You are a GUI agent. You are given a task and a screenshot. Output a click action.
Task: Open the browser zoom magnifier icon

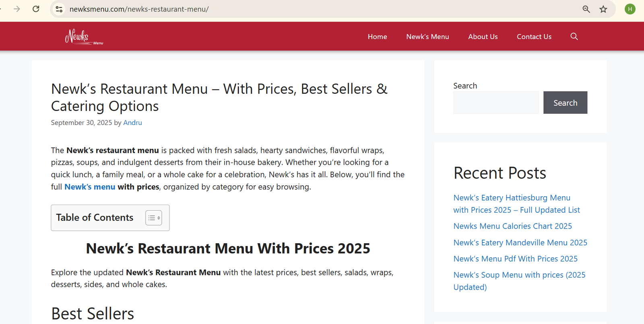[586, 9]
